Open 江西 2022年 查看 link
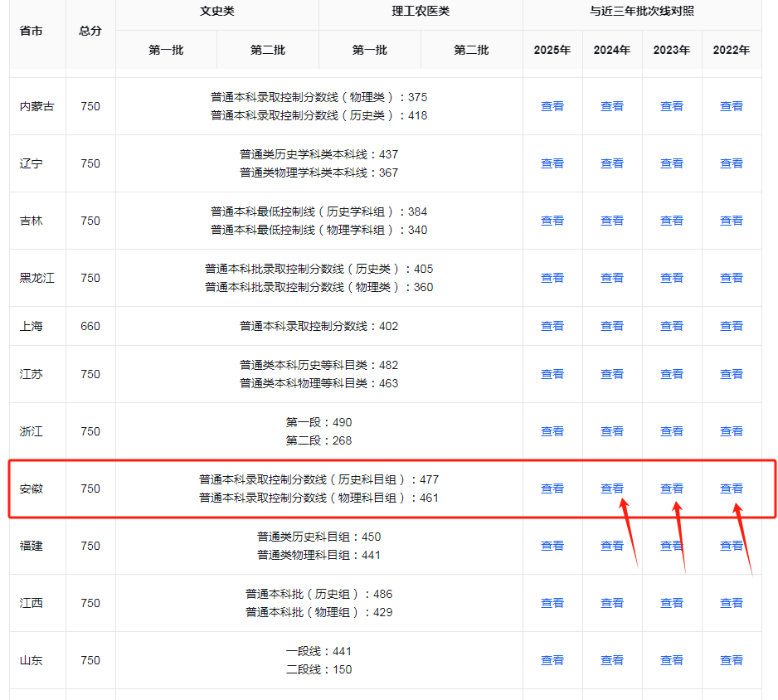 732,603
